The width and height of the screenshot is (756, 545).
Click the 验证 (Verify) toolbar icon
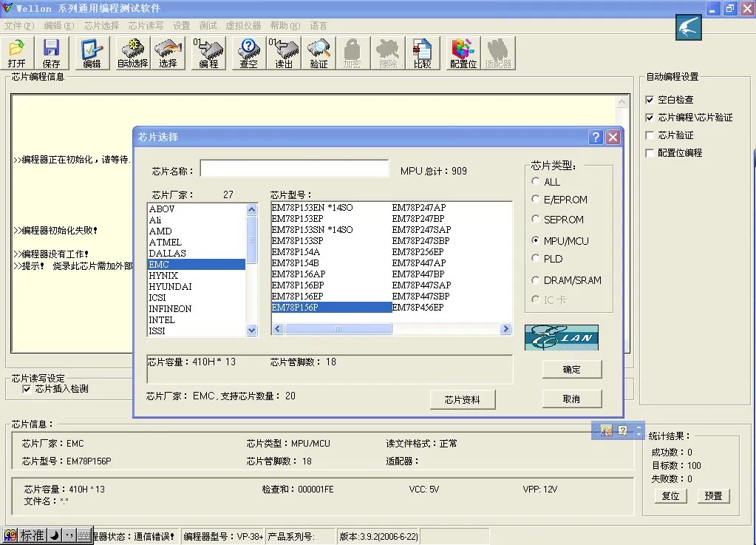point(319,53)
